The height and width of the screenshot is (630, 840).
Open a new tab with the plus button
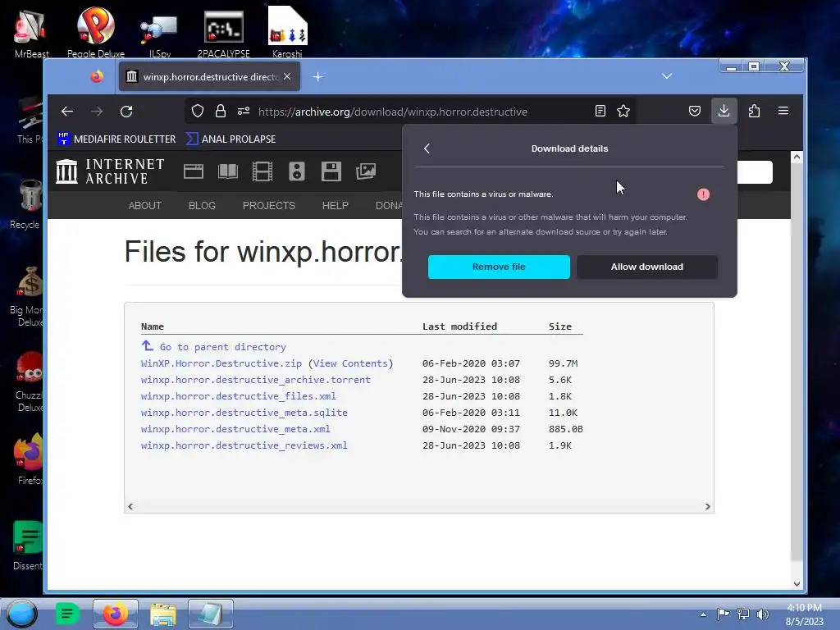pyautogui.click(x=317, y=77)
